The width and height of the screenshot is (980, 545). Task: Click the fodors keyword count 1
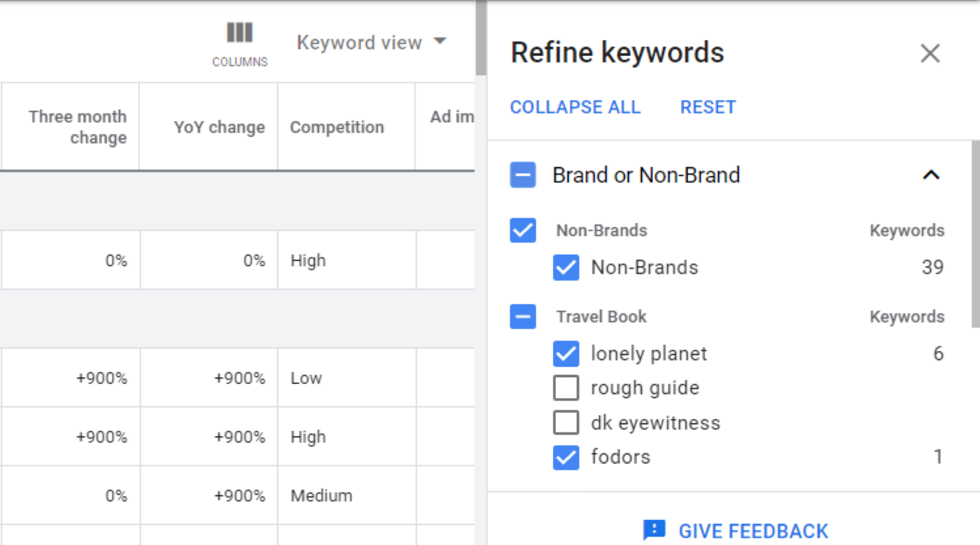[938, 457]
